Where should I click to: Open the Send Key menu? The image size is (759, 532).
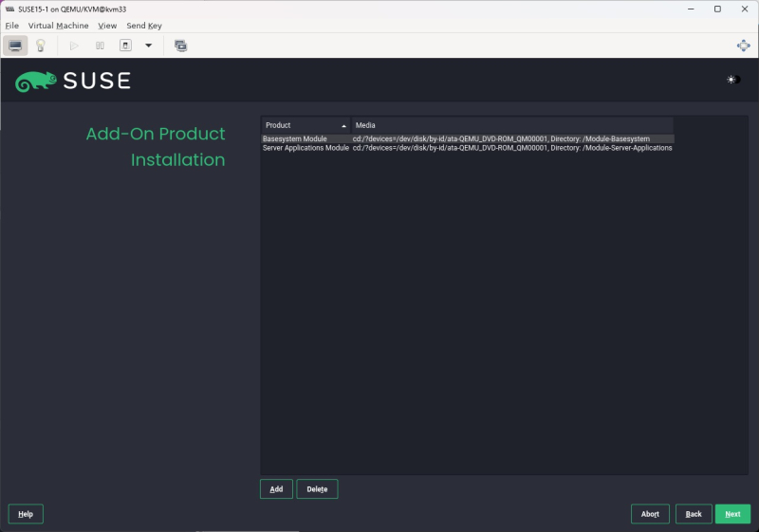pyautogui.click(x=144, y=26)
